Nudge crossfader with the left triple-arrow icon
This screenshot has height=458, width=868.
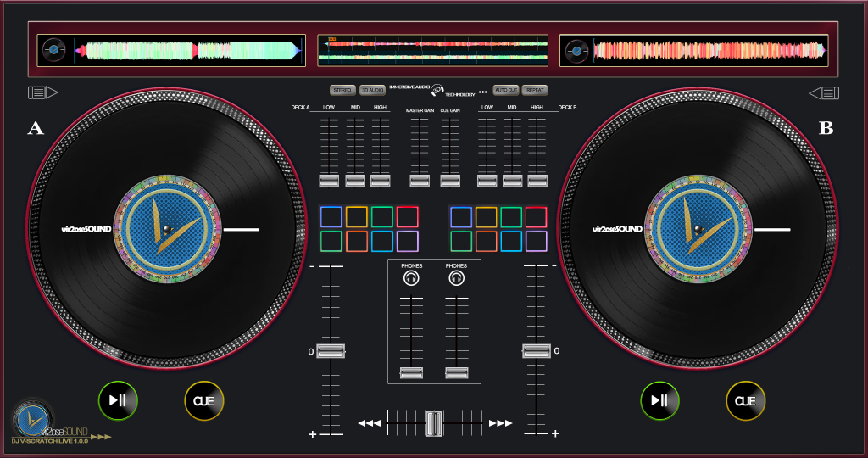coord(370,423)
